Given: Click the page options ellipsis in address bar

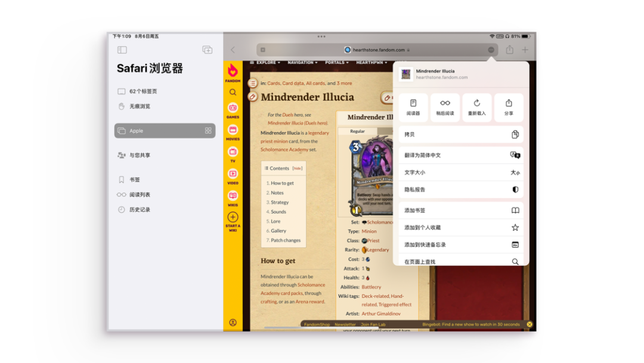Looking at the screenshot, I should point(491,50).
